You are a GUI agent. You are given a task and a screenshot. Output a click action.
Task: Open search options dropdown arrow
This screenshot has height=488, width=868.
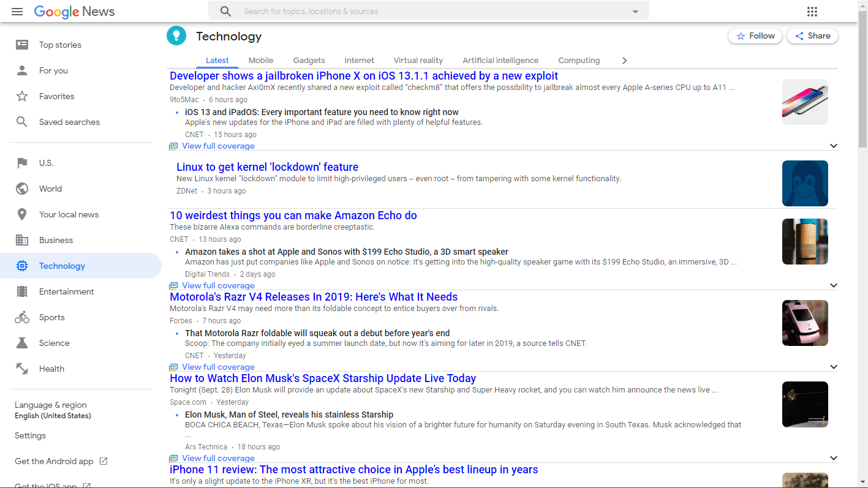click(x=635, y=12)
